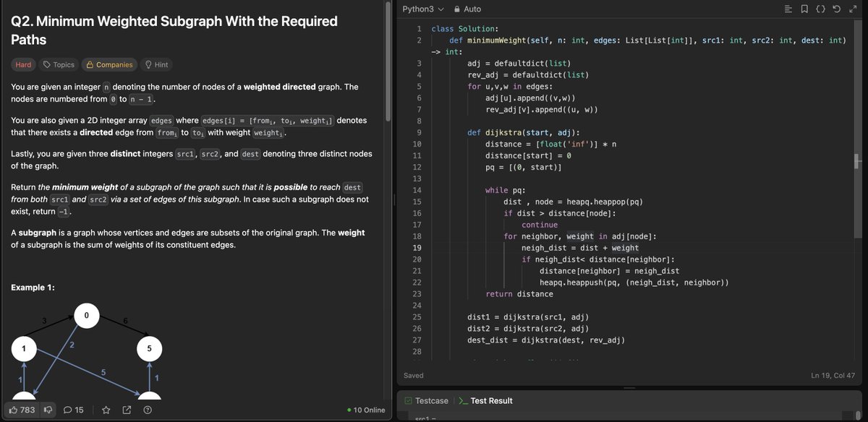Open the Python3 language dropdown
Image resolution: width=868 pixels, height=422 pixels.
pos(423,9)
